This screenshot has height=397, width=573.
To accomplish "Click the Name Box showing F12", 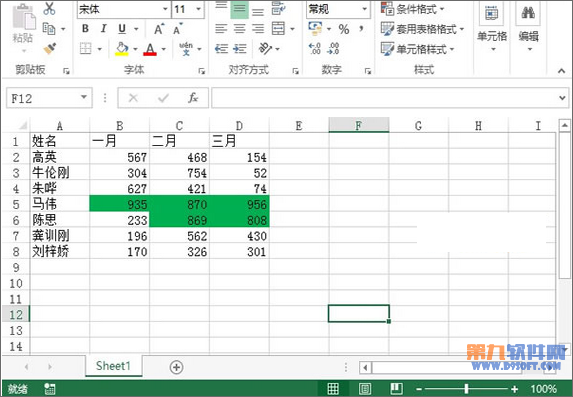I will click(x=49, y=98).
